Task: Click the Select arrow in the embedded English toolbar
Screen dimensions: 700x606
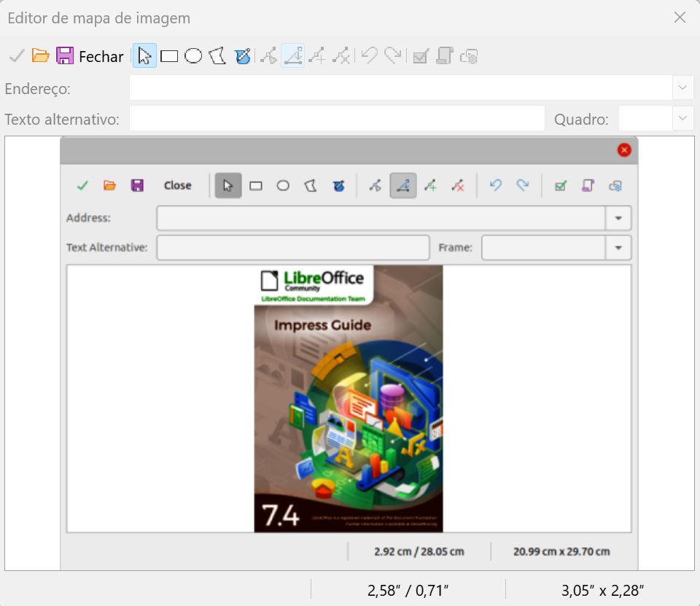Action: [x=228, y=185]
